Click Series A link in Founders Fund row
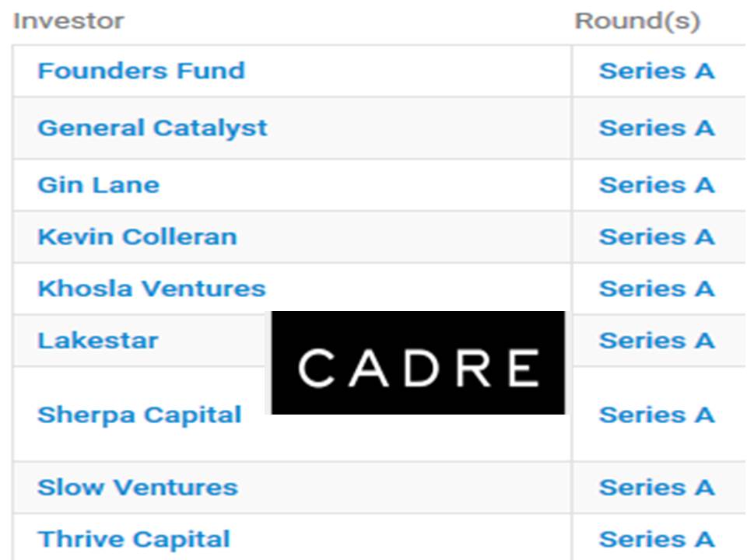 tap(657, 71)
